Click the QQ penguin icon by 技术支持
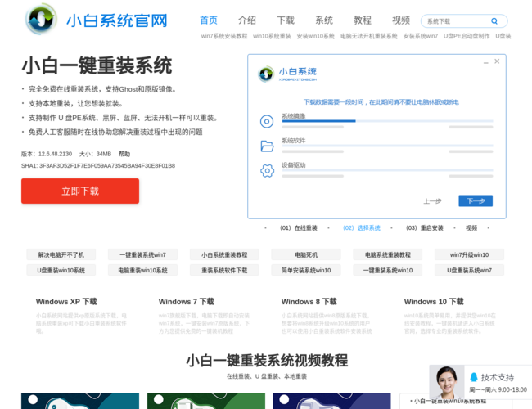The image size is (532, 409). (474, 377)
